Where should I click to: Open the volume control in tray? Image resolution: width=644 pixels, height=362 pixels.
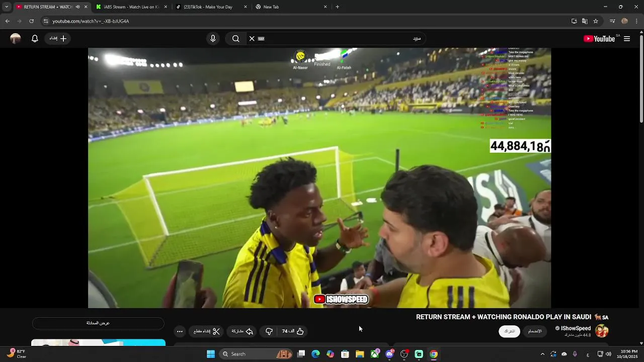608,354
